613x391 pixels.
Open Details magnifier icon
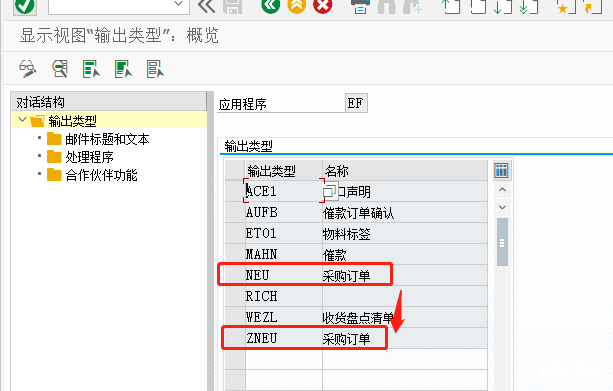[x=60, y=69]
